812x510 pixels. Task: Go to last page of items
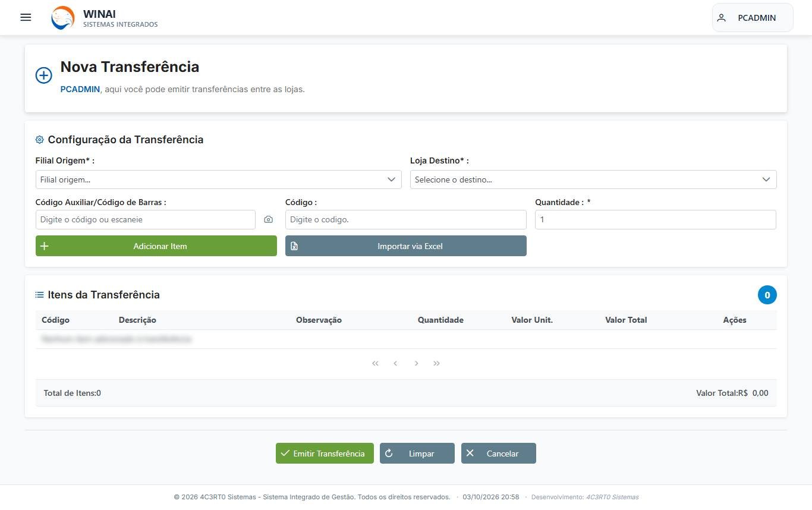[437, 363]
